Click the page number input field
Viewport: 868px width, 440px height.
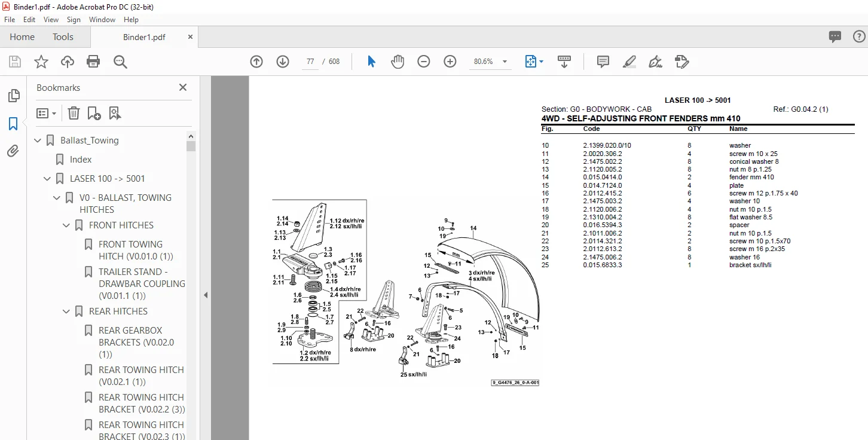tap(310, 62)
